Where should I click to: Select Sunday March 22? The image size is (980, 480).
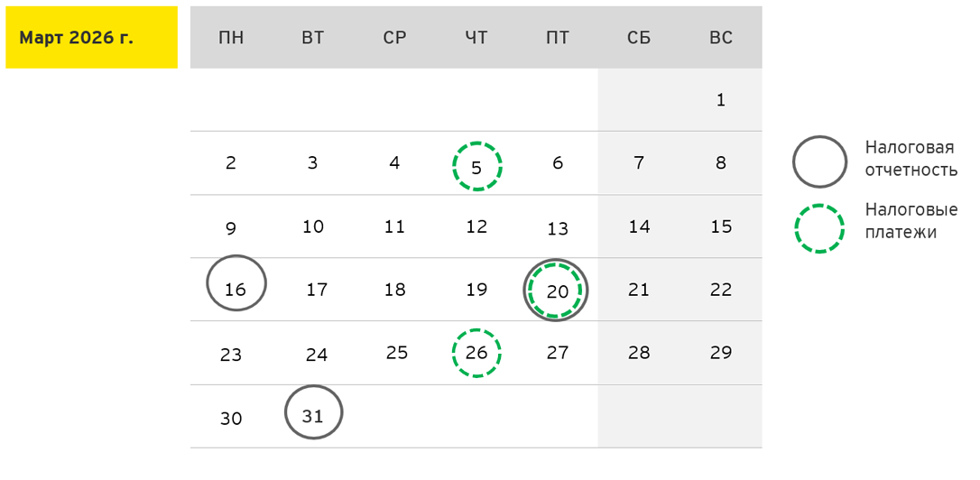[x=720, y=290]
